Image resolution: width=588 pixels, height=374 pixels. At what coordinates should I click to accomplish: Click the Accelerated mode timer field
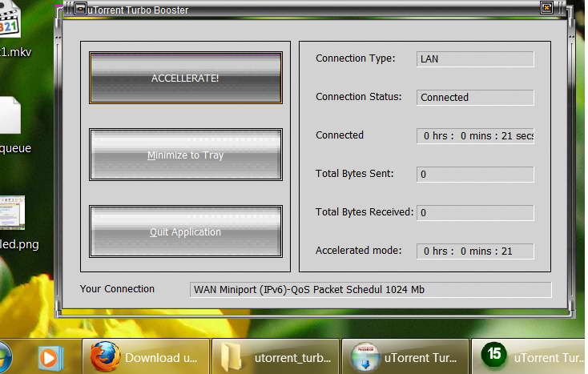475,251
